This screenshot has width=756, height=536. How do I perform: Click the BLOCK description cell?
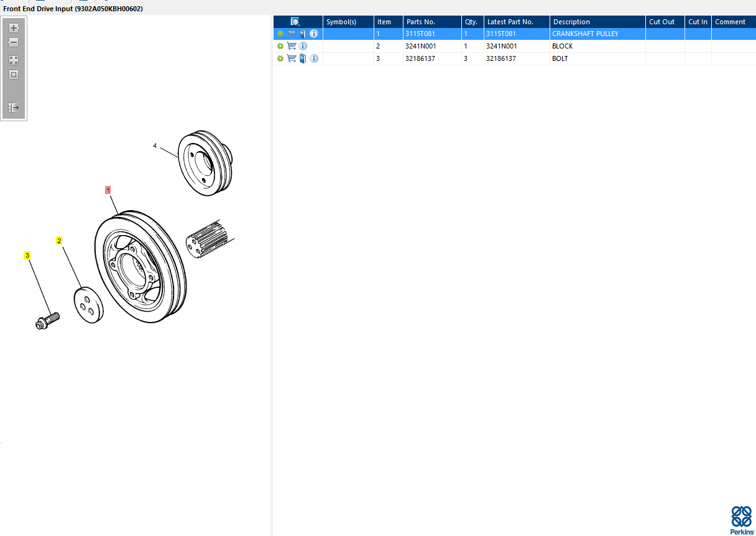tap(597, 46)
